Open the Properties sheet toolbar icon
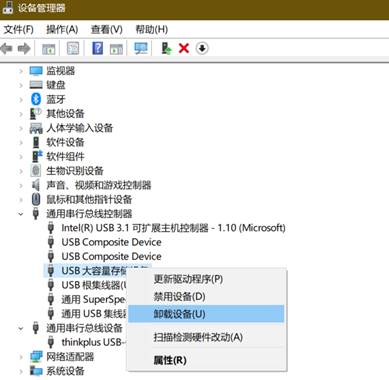This screenshot has width=389, height=380. (x=73, y=49)
